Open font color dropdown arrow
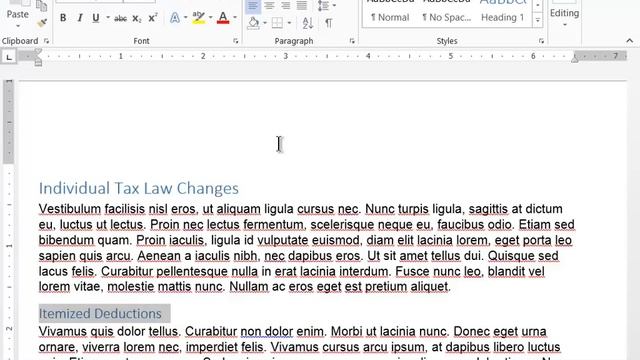 (235, 18)
